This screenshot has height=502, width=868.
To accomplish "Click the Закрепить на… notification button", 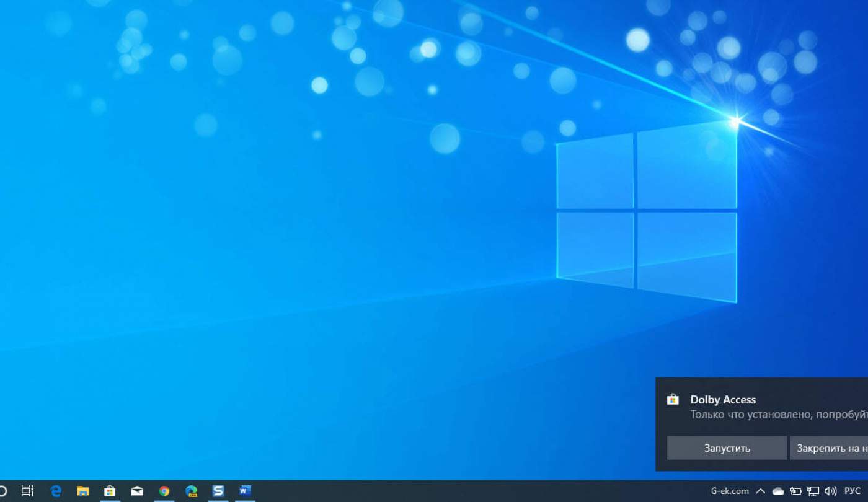I will (828, 448).
